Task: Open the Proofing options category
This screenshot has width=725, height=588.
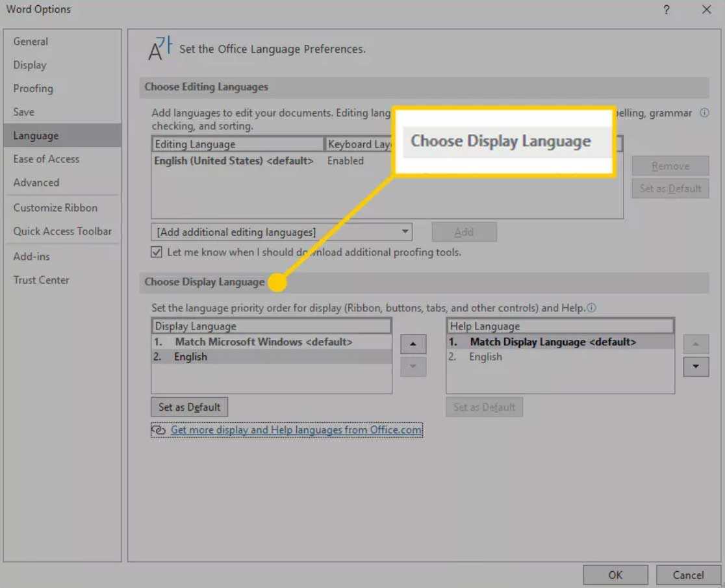Action: coord(33,88)
